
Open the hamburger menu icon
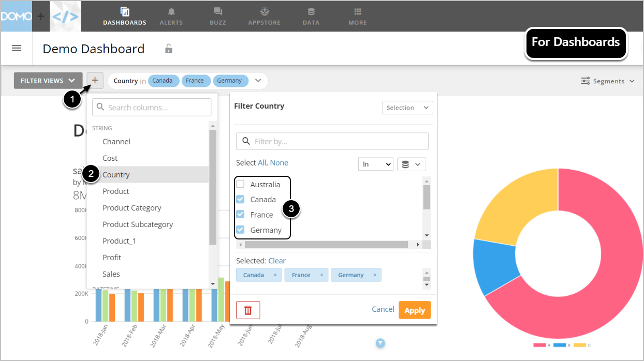pos(17,48)
